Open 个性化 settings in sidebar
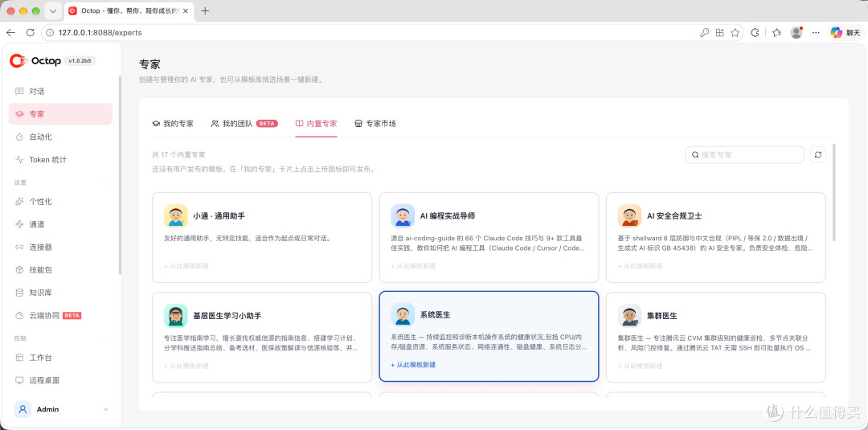Screen dimensions: 868x430 click(x=60, y=202)
